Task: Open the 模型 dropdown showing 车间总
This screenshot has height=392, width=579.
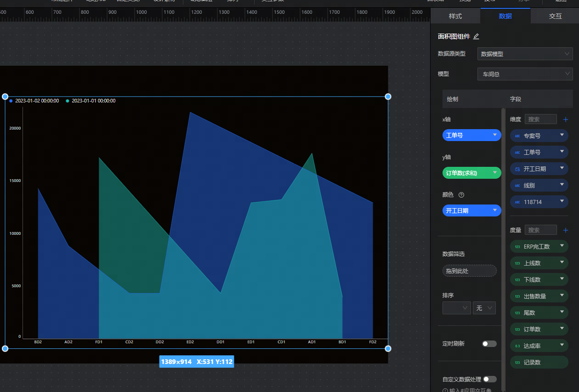Action: 525,74
